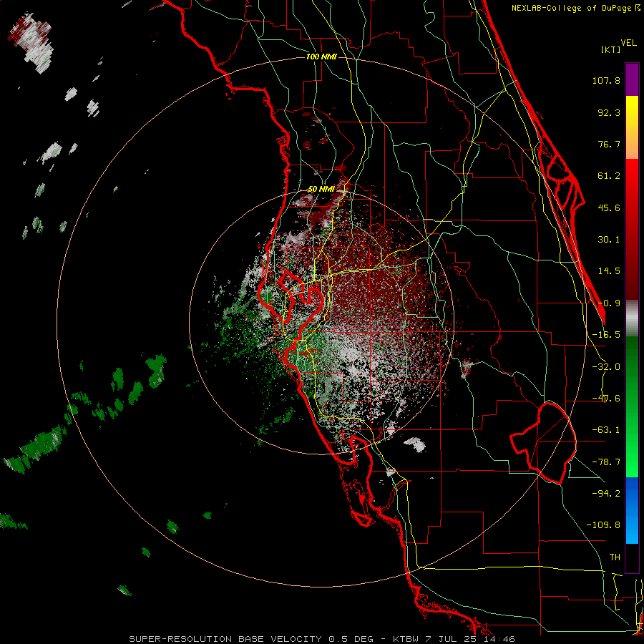Click the Super-Resolution Base Velocity caption
Image resolution: width=644 pixels, height=644 pixels.
click(x=321, y=639)
